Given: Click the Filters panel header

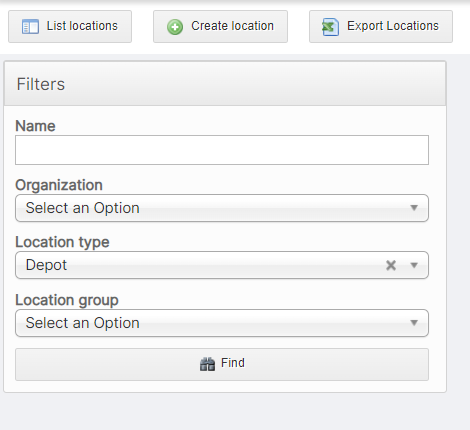Looking at the screenshot, I should [225, 84].
